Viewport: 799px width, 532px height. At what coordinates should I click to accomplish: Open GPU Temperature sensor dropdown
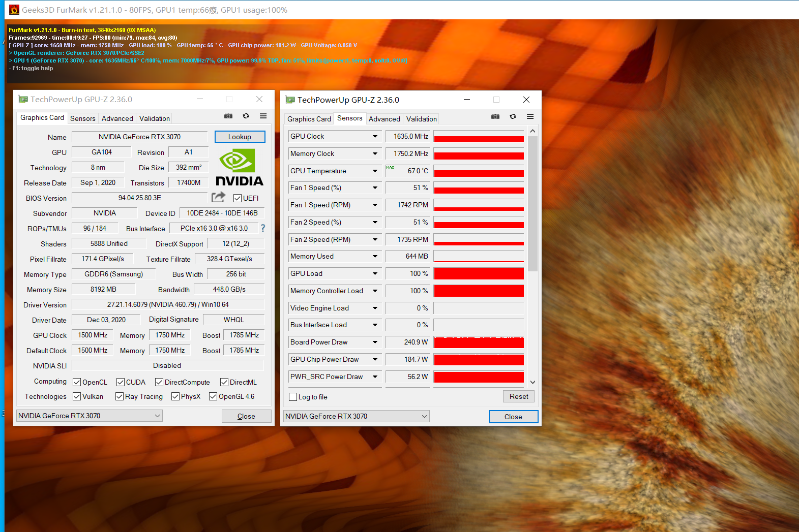[x=375, y=171]
